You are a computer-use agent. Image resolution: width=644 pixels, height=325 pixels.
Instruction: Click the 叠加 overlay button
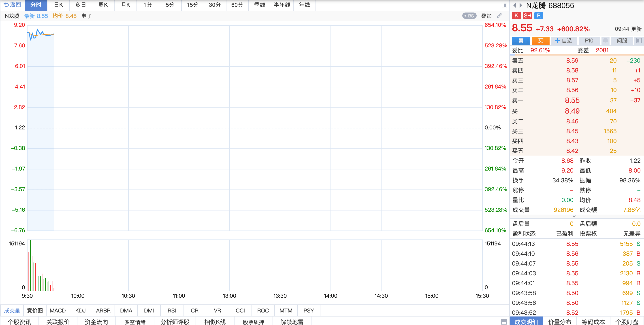click(x=486, y=16)
